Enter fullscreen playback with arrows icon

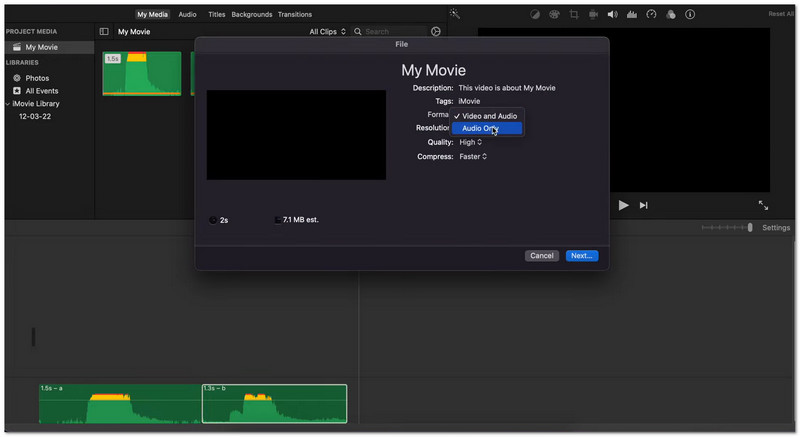point(763,205)
